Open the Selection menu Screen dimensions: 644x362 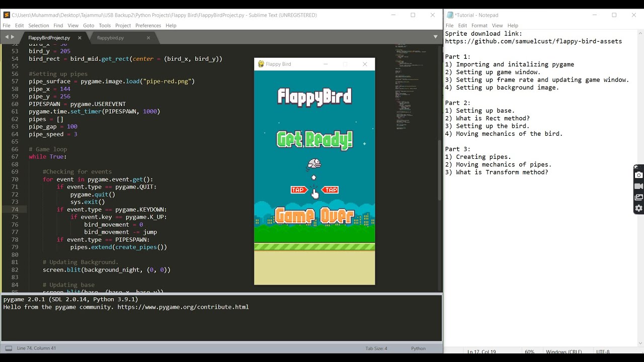39,26
